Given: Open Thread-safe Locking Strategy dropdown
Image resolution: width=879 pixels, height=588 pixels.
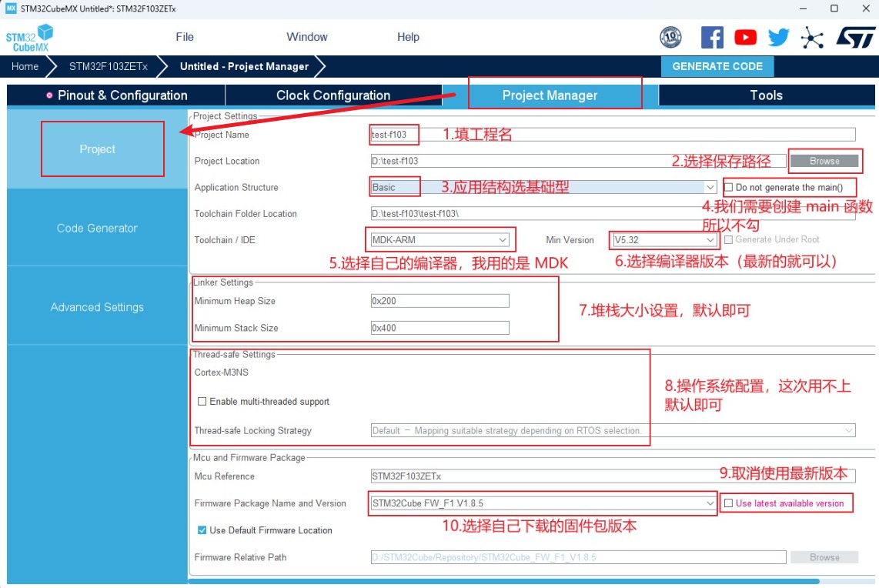Looking at the screenshot, I should click(613, 430).
